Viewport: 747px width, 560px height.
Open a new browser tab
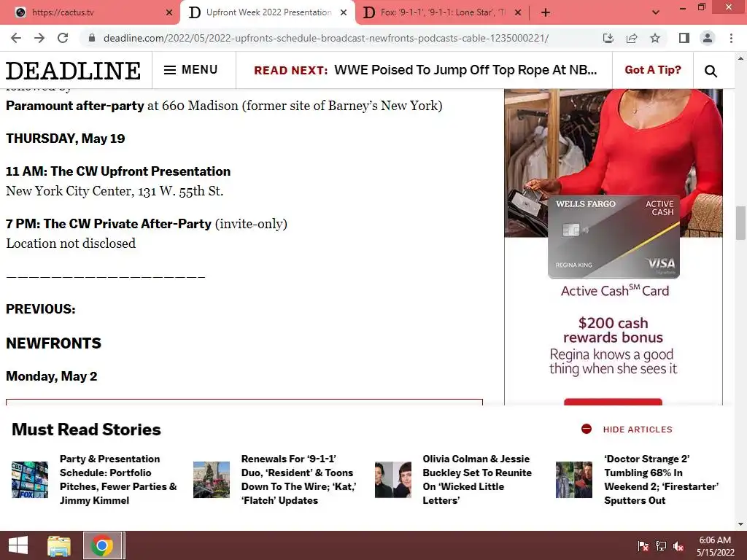click(546, 12)
